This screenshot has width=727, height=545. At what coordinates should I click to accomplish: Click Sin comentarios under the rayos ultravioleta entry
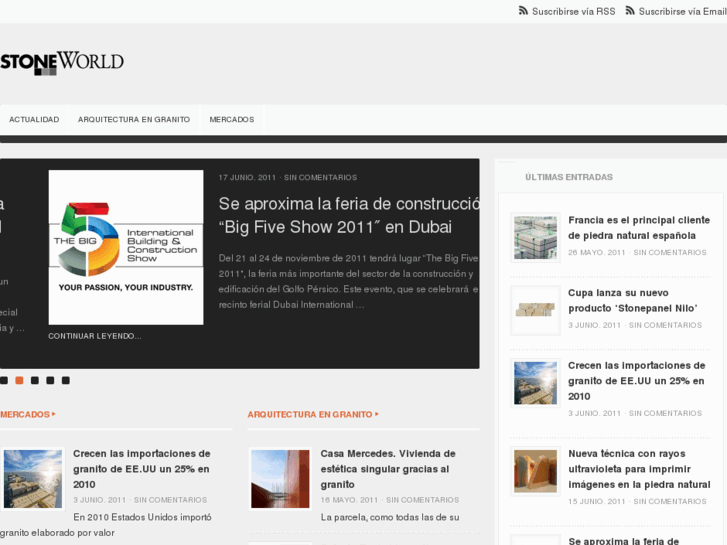670,501
